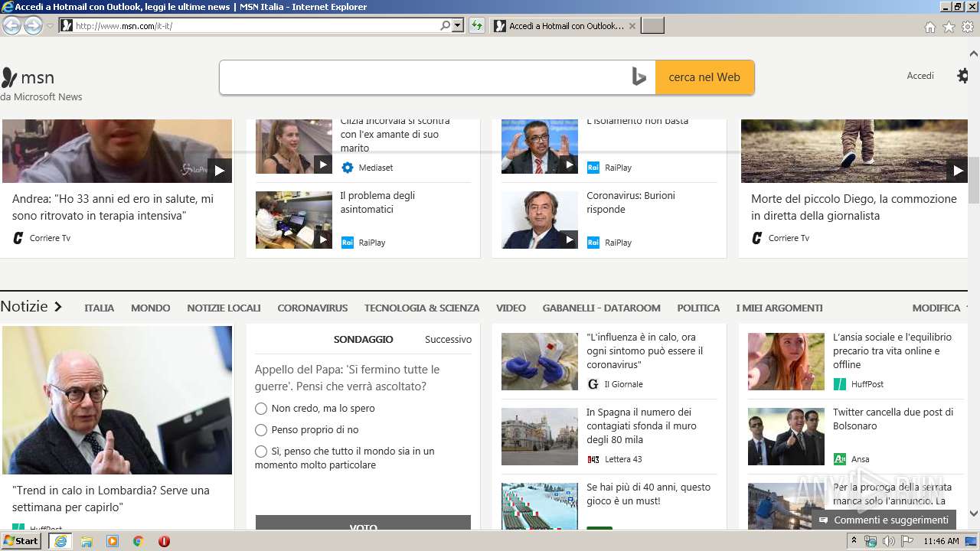Image resolution: width=980 pixels, height=551 pixels.
Task: Open the GABANELLI - DATAROOM tab
Action: (x=601, y=308)
